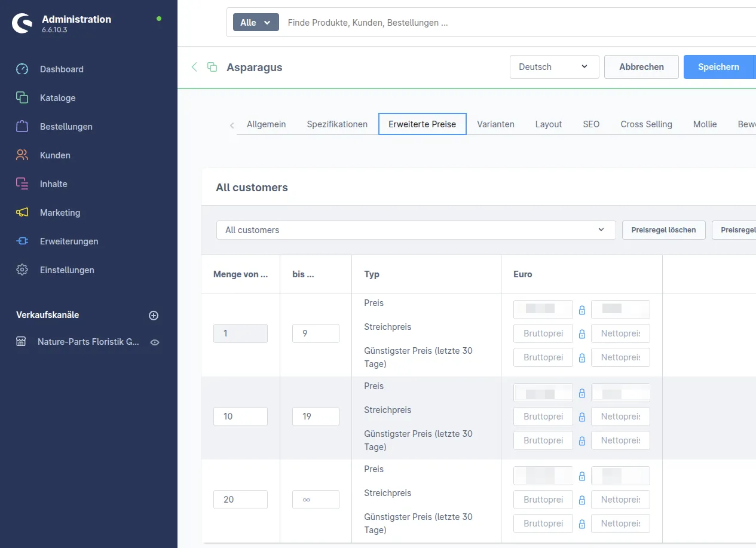Expand the Alle search filter dropdown
756x548 pixels.
pos(256,23)
